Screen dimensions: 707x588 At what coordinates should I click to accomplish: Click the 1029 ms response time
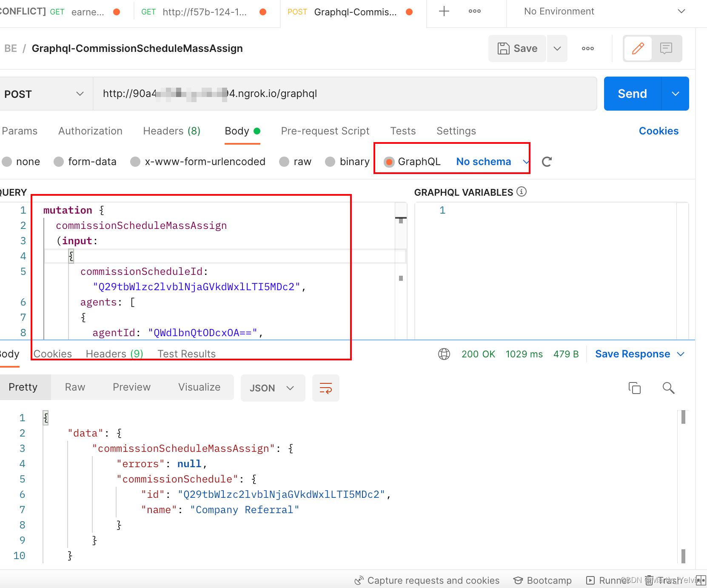[524, 354]
